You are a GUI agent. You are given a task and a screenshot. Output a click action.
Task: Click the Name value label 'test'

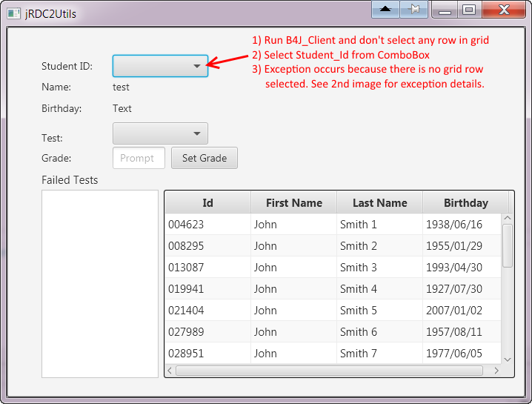[121, 87]
